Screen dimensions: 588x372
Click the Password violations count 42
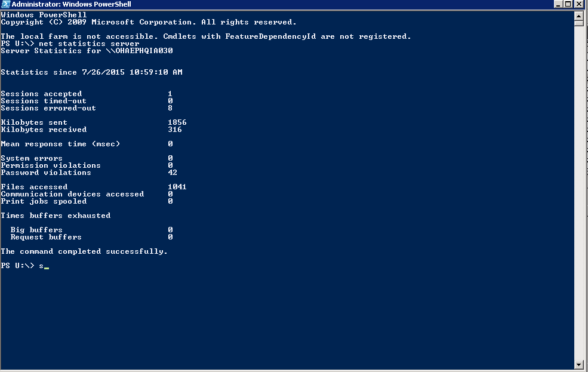click(x=171, y=172)
